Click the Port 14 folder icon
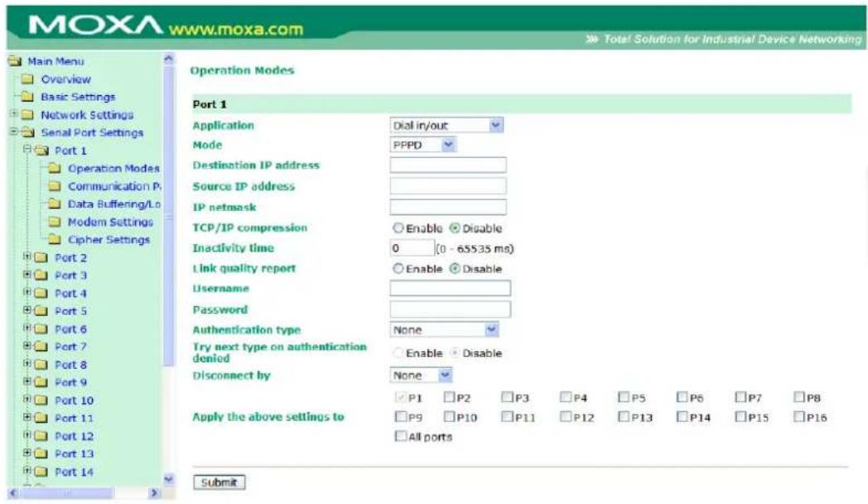Screen dimensions: 868x504 [41, 472]
